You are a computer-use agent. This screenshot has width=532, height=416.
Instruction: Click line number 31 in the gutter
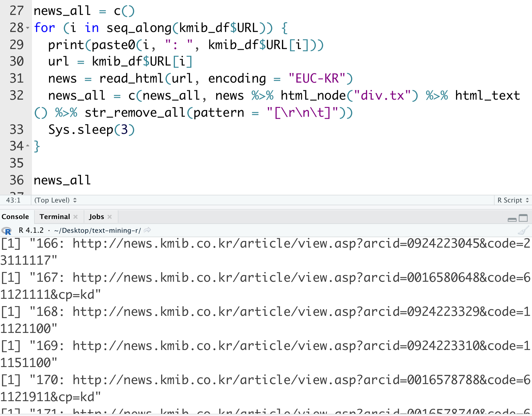tap(17, 78)
